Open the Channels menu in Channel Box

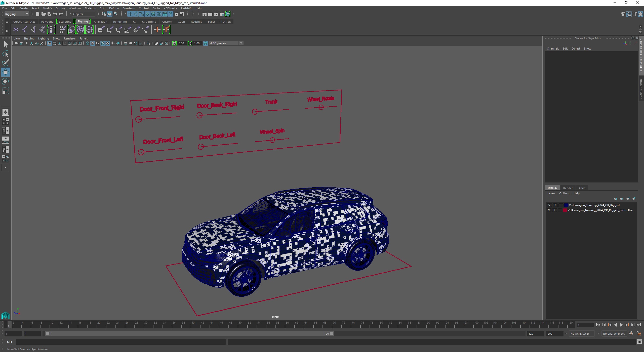553,49
